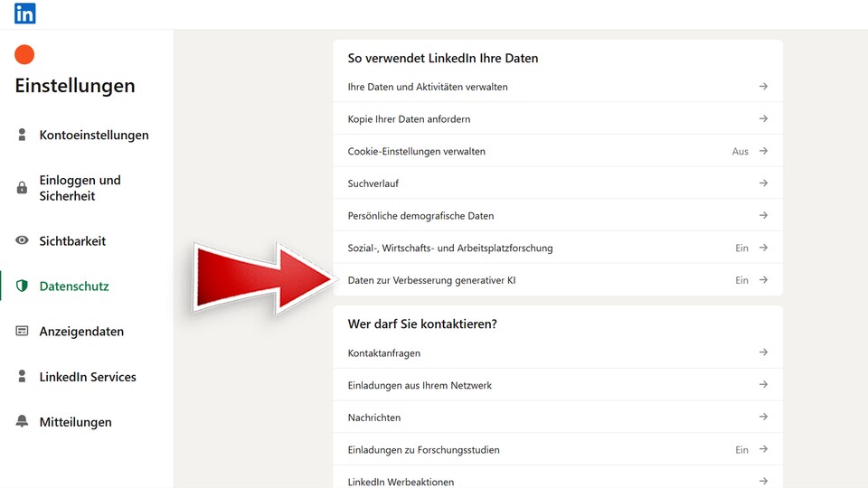Click the lock icon for Einloggen und Sicherheit
The width and height of the screenshot is (868, 488).
tap(23, 188)
